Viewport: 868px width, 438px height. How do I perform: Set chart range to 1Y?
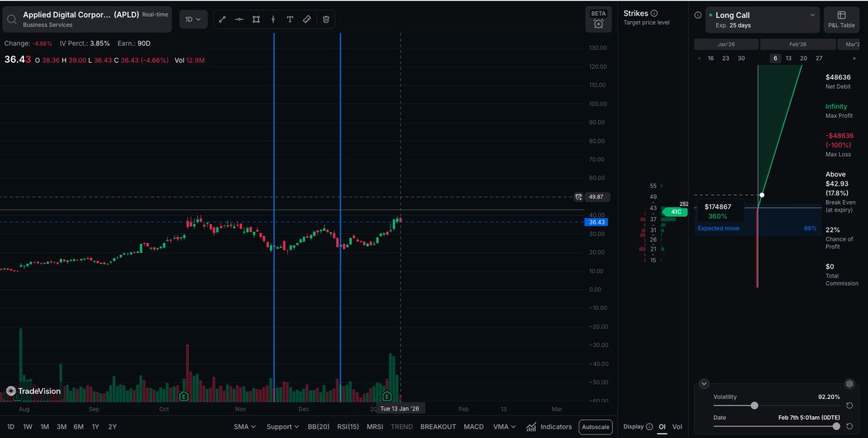95,426
